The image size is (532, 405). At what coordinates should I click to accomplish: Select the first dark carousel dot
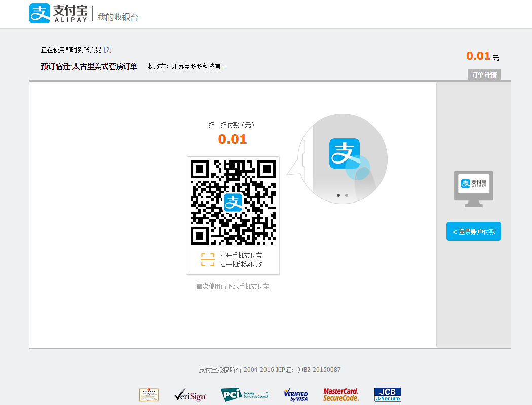pyautogui.click(x=338, y=195)
